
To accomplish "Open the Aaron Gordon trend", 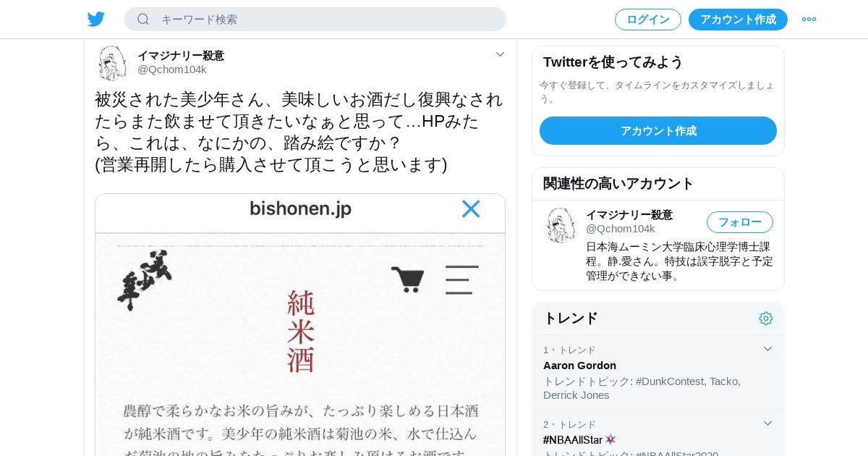I will tap(579, 366).
